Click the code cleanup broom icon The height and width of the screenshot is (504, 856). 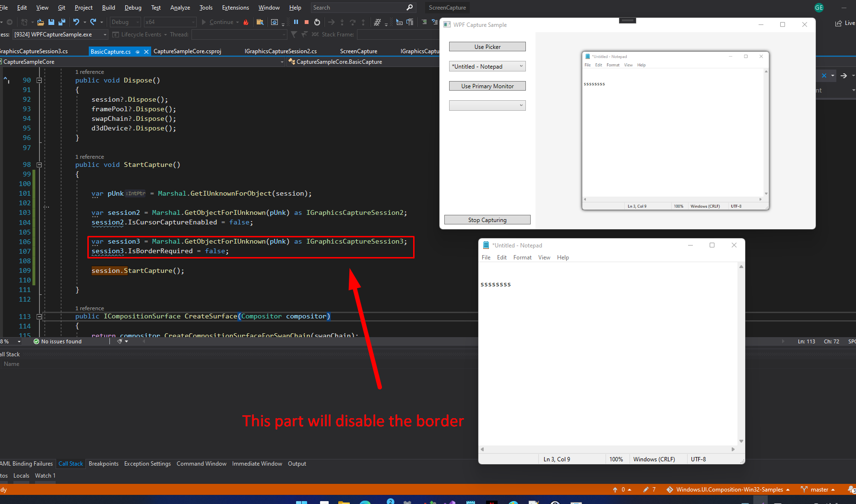click(120, 341)
